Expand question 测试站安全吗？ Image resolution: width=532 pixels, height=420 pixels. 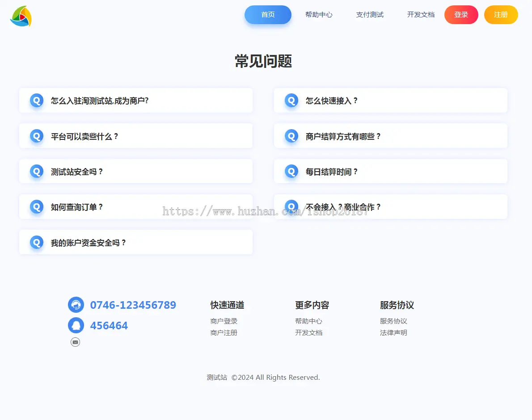click(x=136, y=171)
